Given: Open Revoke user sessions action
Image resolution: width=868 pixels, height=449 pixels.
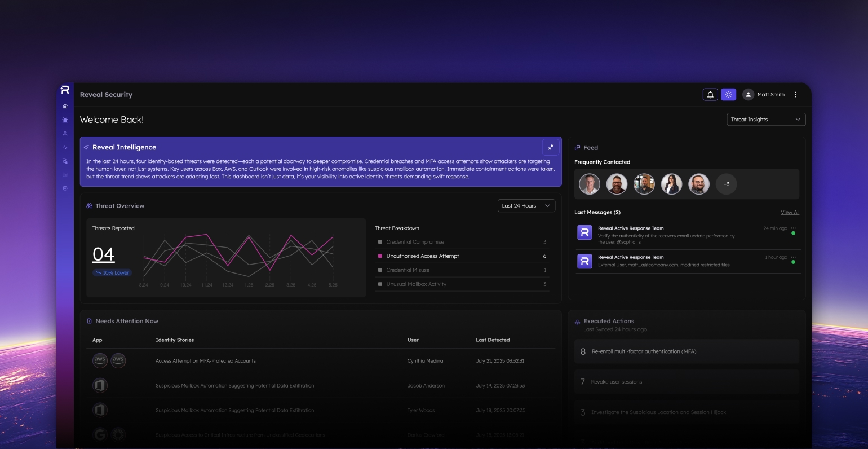Looking at the screenshot, I should (687, 382).
